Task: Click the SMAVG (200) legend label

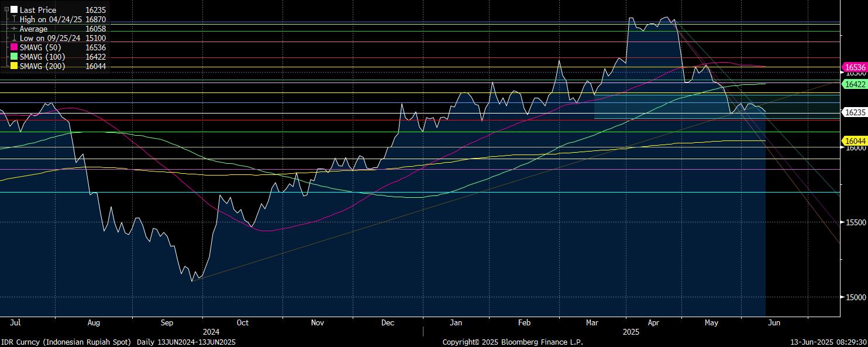Action: click(43, 66)
